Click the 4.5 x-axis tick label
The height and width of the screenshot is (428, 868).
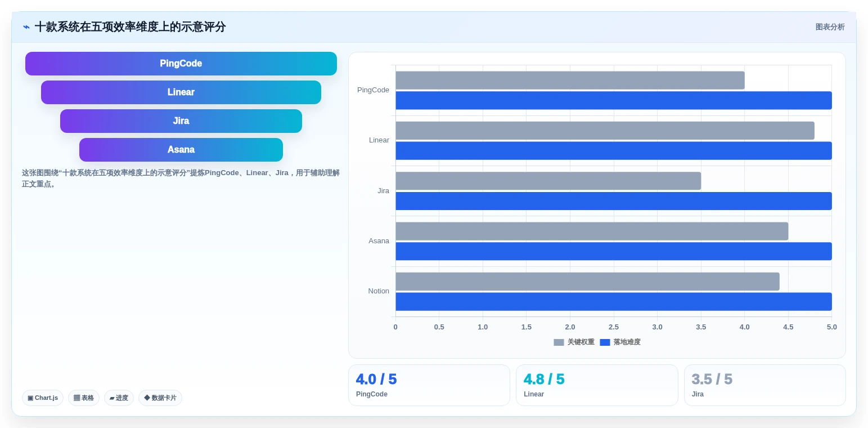[x=788, y=327]
